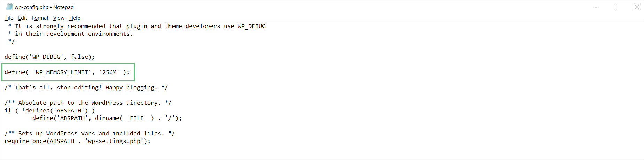Click the require_once wp-settings.php line
644x160 pixels.
[77, 141]
